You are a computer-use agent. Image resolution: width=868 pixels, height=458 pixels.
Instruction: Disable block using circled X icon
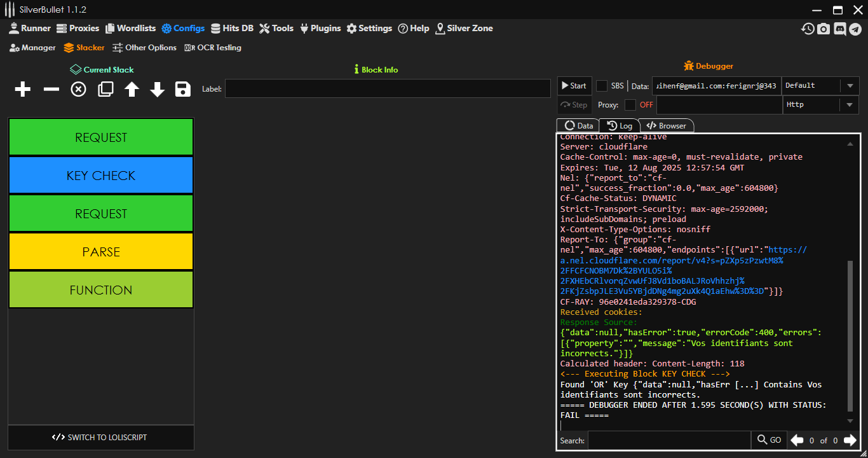coord(78,89)
